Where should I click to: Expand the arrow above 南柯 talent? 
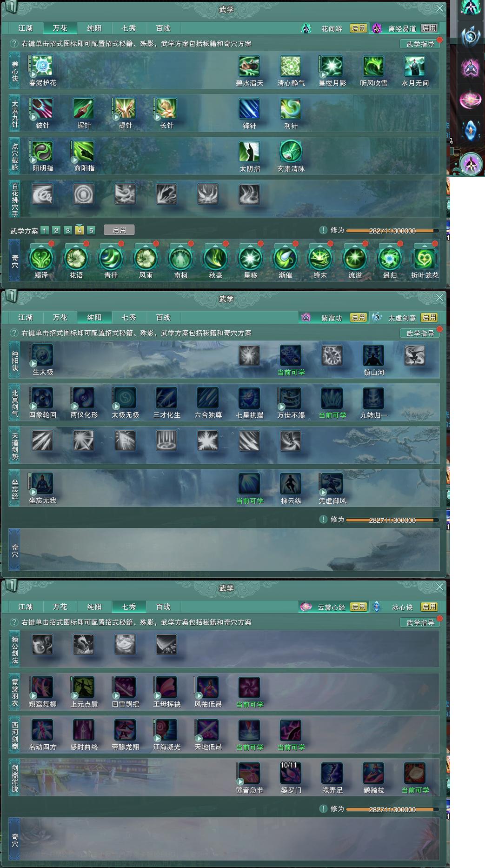[x=180, y=246]
